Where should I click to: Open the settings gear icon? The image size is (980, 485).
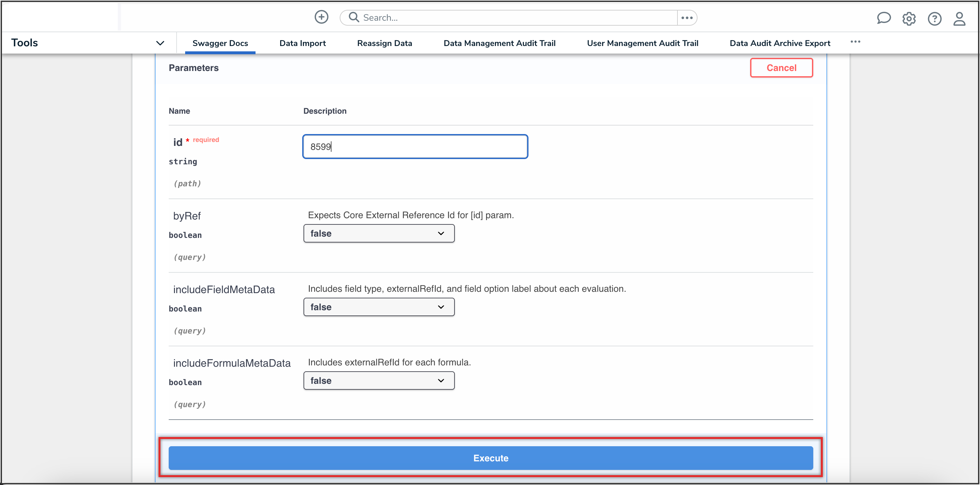point(909,19)
